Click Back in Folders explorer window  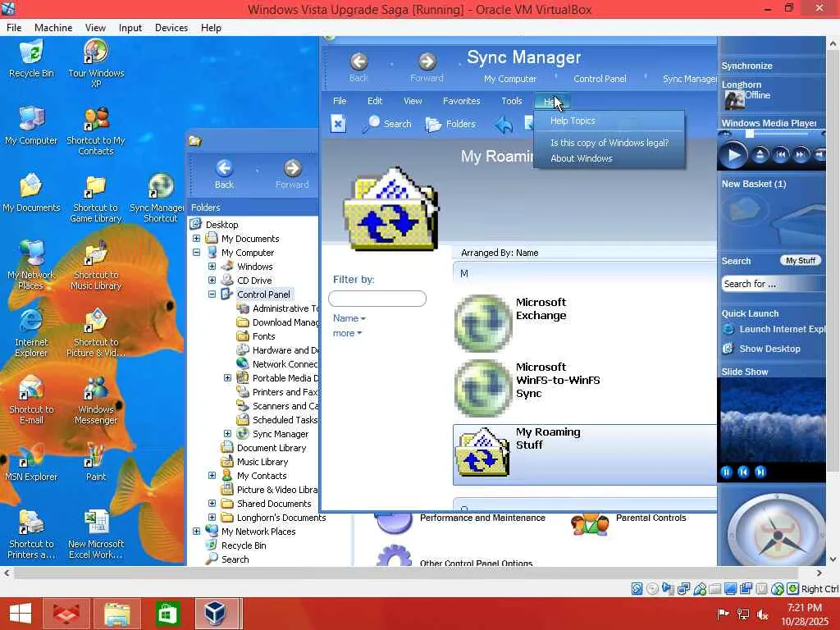[224, 174]
